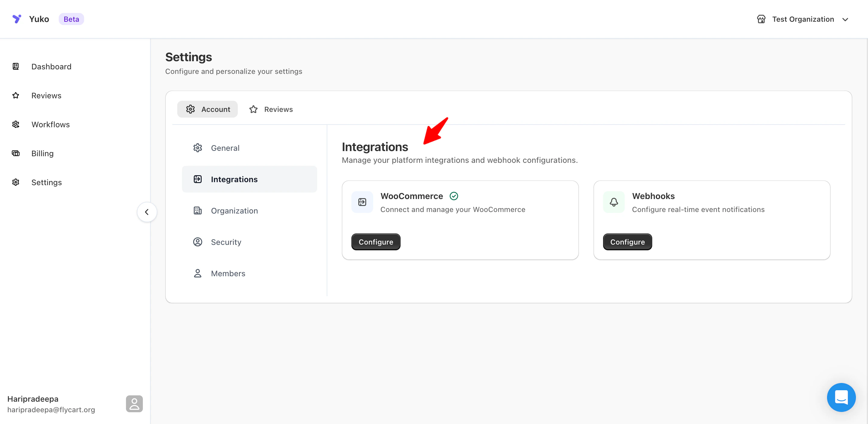Open General settings section
This screenshot has height=424, width=868.
click(x=225, y=148)
